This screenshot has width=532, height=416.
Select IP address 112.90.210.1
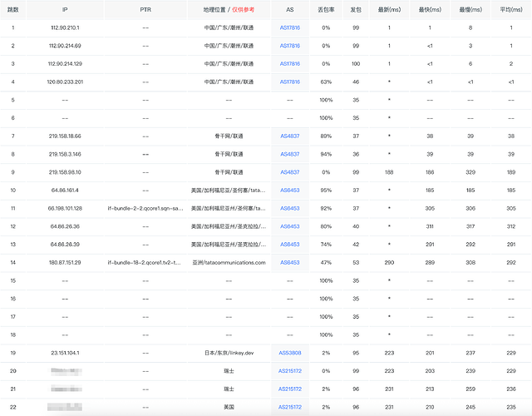pyautogui.click(x=65, y=27)
